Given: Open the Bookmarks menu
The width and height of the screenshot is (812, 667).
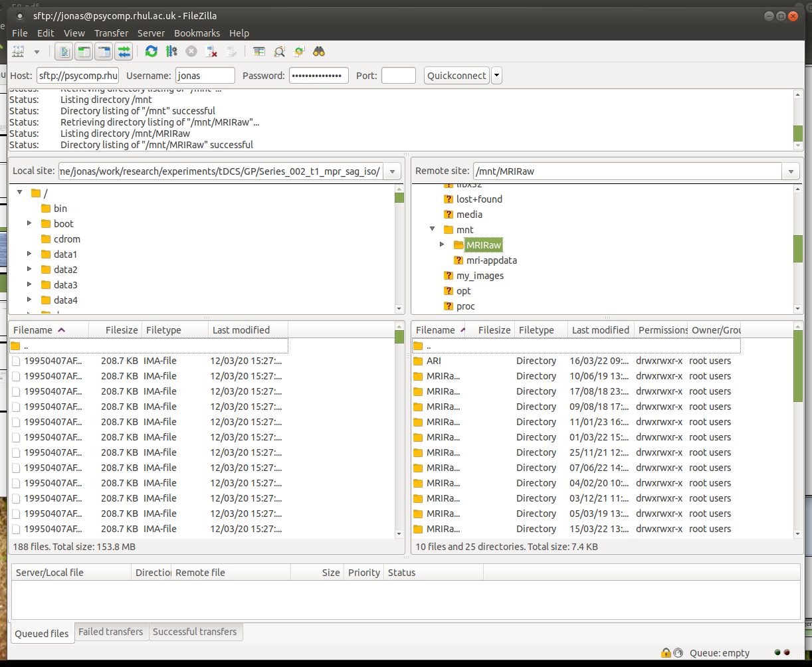Looking at the screenshot, I should click(x=197, y=33).
